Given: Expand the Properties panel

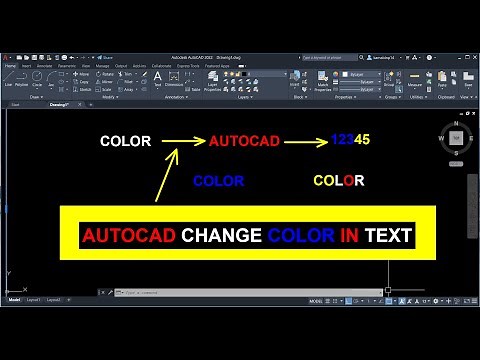Looking at the screenshot, I should coord(345,97).
